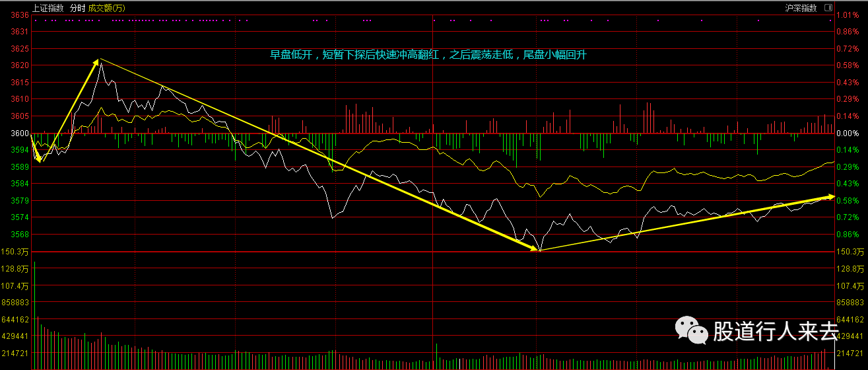Click the tallest opening volume bar

click(x=34, y=315)
